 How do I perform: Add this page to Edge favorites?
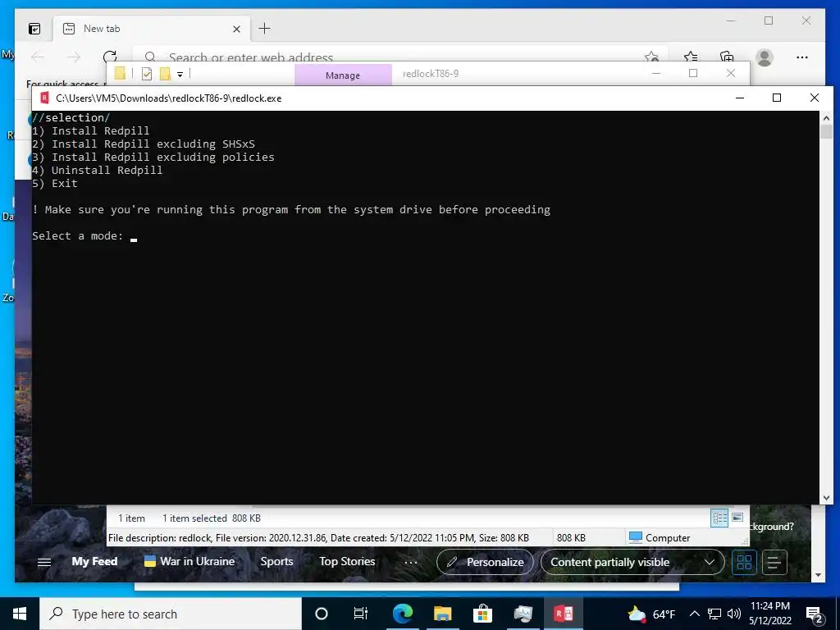click(x=651, y=57)
